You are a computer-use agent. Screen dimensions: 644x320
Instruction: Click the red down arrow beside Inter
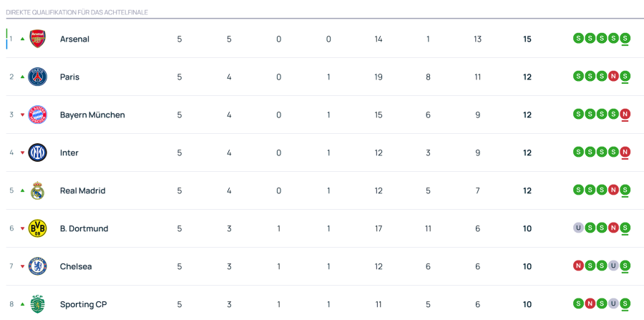pyautogui.click(x=22, y=152)
